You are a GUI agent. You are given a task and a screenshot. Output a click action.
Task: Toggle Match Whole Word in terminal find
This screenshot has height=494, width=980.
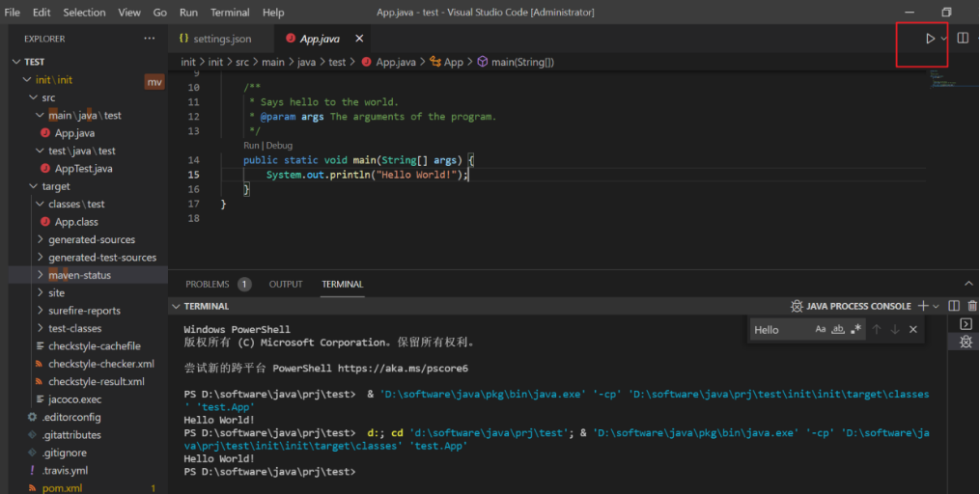838,329
